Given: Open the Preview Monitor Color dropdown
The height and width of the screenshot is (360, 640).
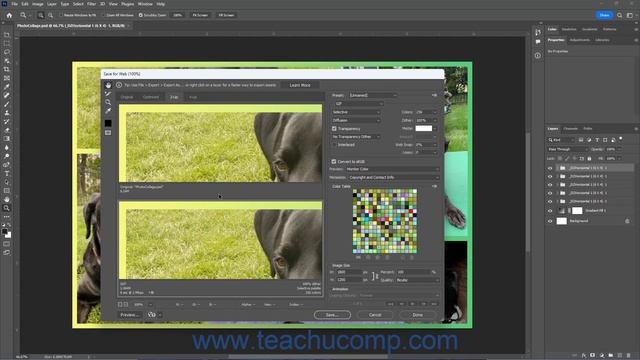Looking at the screenshot, I should point(392,169).
